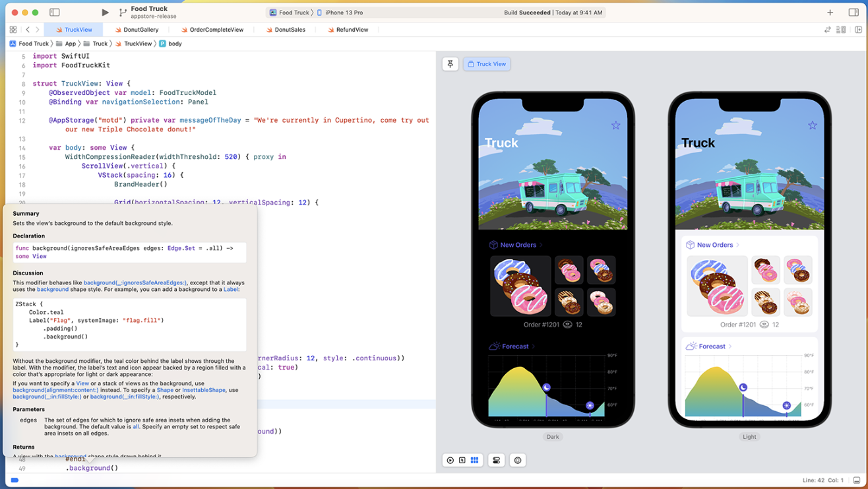Image resolution: width=868 pixels, height=489 pixels.
Task: Click the BrandHeader() code line
Action: [x=141, y=185]
